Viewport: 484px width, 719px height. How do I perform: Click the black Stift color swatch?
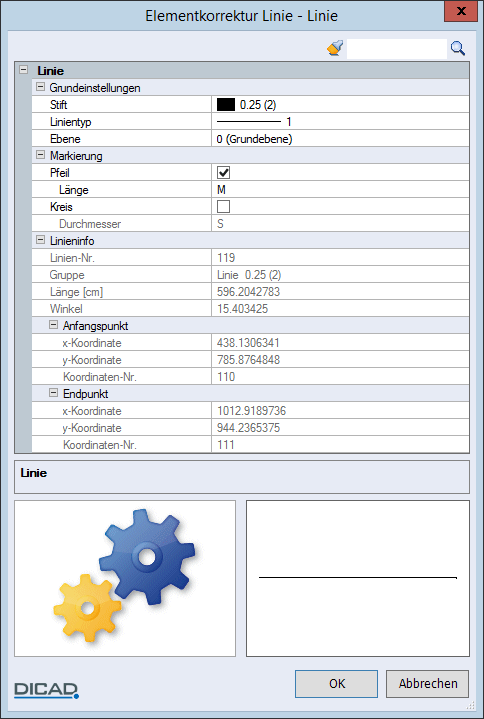pos(226,105)
